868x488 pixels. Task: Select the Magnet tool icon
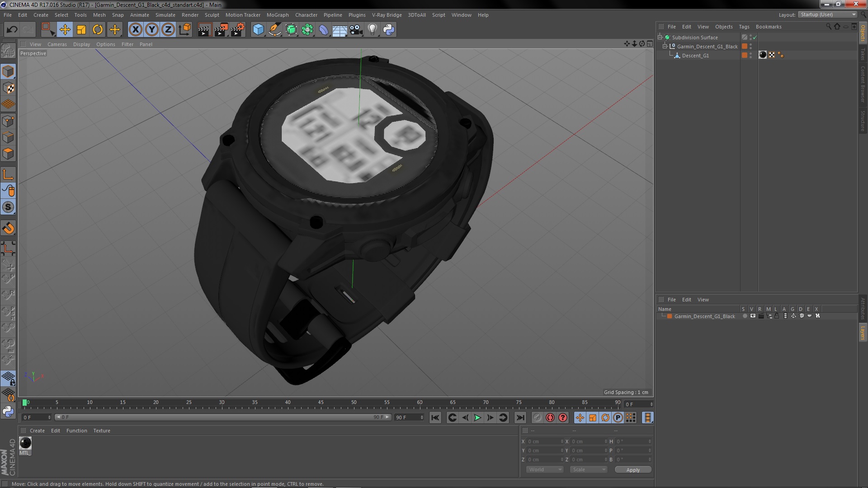(8, 228)
